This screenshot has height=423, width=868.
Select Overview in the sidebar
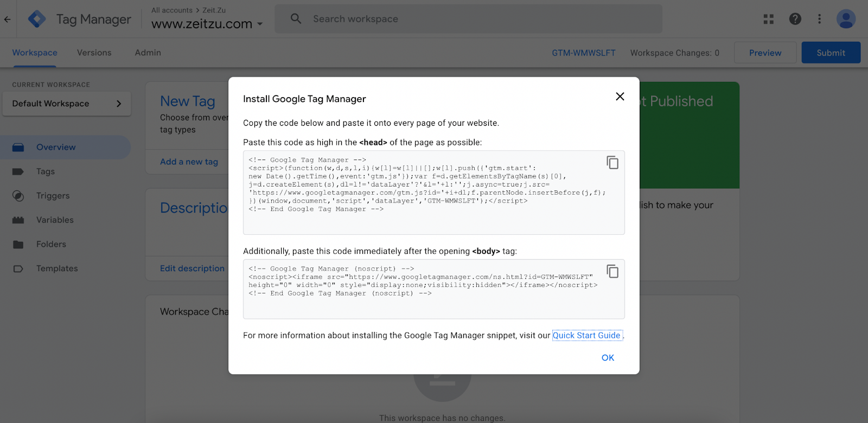tap(66, 148)
